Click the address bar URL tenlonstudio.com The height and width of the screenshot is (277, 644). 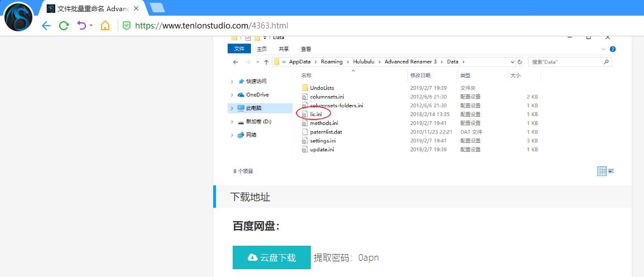212,26
